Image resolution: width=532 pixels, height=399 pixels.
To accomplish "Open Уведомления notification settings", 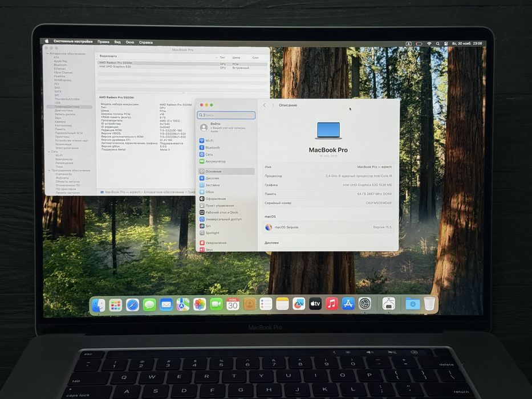I will click(x=226, y=243).
